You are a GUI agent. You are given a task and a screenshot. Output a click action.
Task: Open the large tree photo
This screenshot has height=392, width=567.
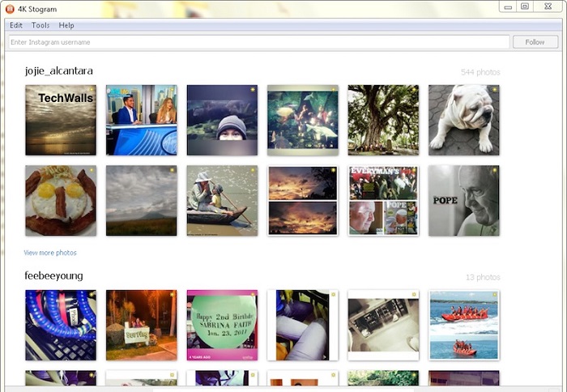(383, 120)
